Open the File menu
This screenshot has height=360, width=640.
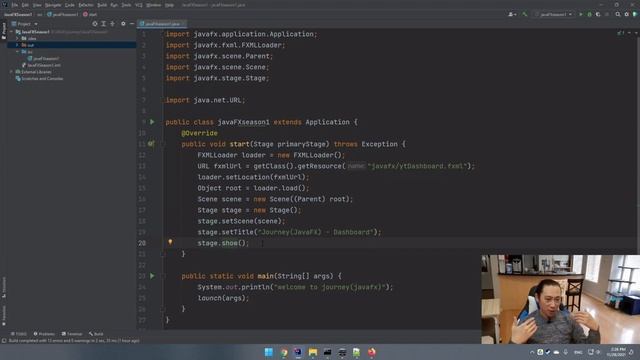click(x=15, y=5)
